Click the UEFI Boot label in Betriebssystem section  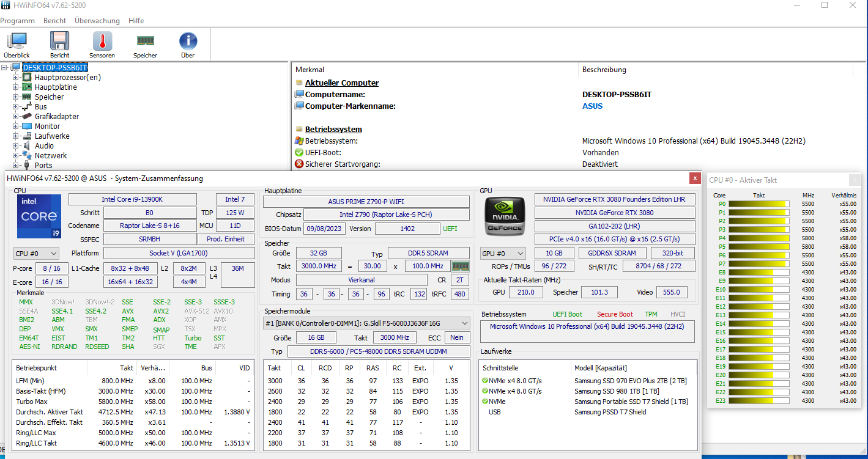coord(567,314)
